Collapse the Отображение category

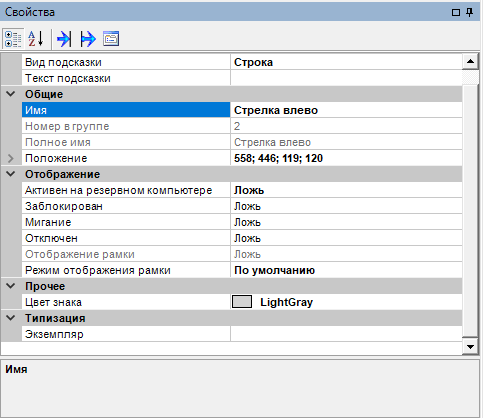pyautogui.click(x=11, y=174)
